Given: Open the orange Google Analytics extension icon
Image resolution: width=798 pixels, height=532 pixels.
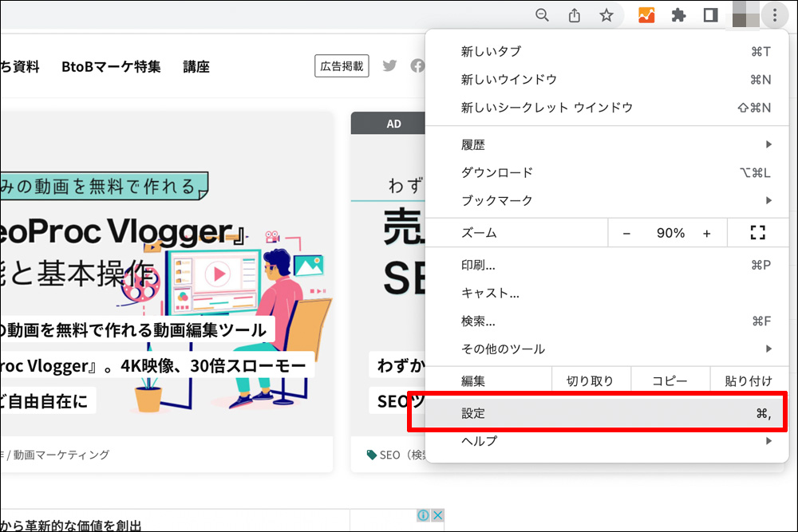Looking at the screenshot, I should 646,15.
